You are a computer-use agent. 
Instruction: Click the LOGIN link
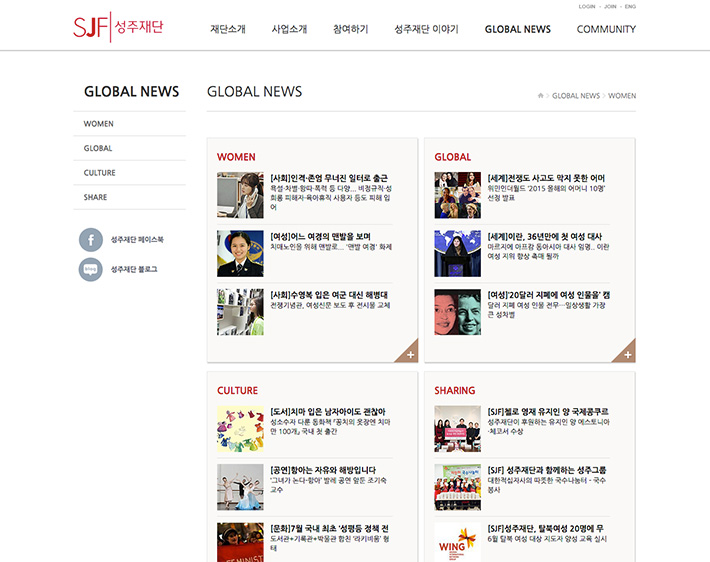pos(587,6)
